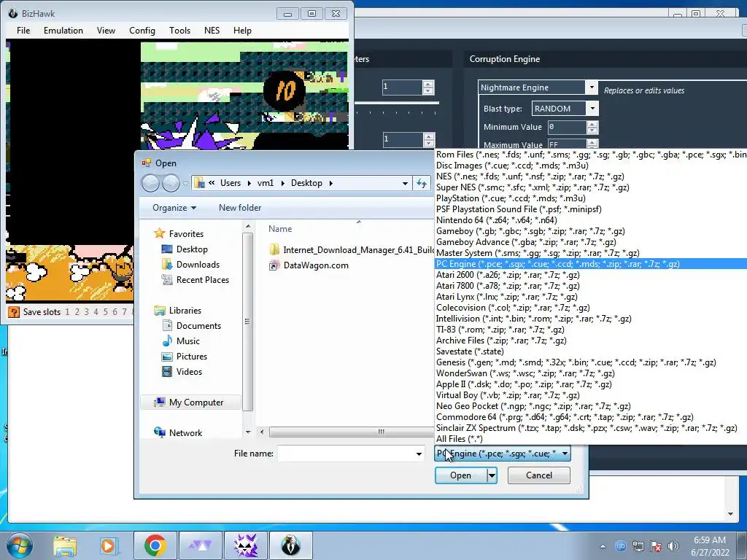Open the split arrow beside Open button
Screen dimensions: 747x560
[x=492, y=475]
